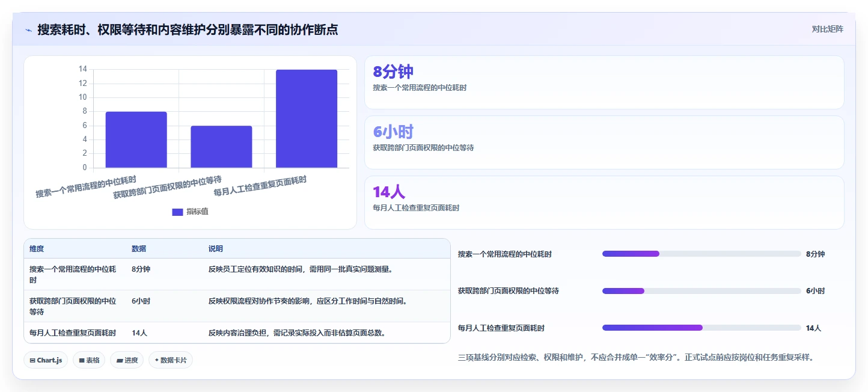This screenshot has height=392, width=868.
Task: Click the 进度 tag chip
Action: point(127,360)
